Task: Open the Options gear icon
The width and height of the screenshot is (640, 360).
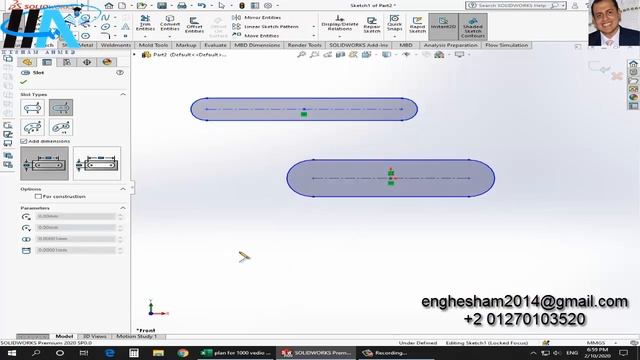Action: click(268, 6)
